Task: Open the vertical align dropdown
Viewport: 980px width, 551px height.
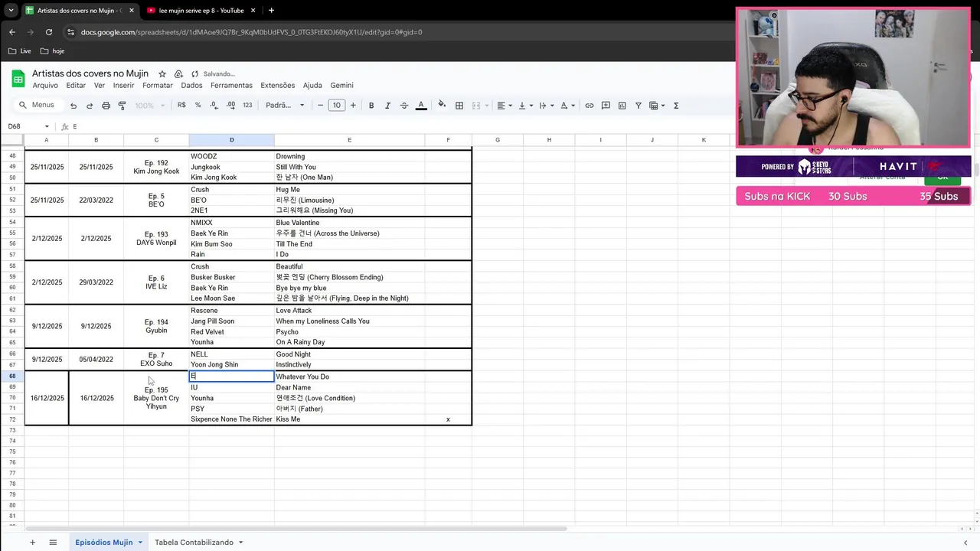Action: (525, 106)
